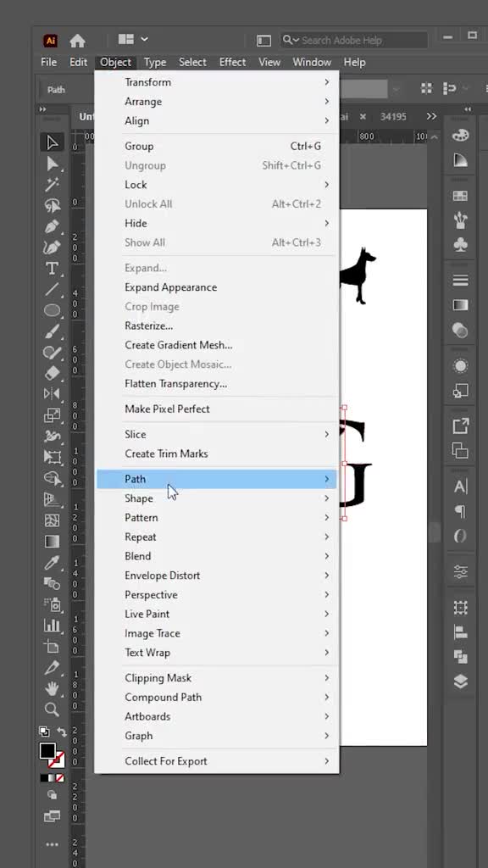This screenshot has height=868, width=488.
Task: Select the Symbol Sprayer tool
Action: click(52, 604)
